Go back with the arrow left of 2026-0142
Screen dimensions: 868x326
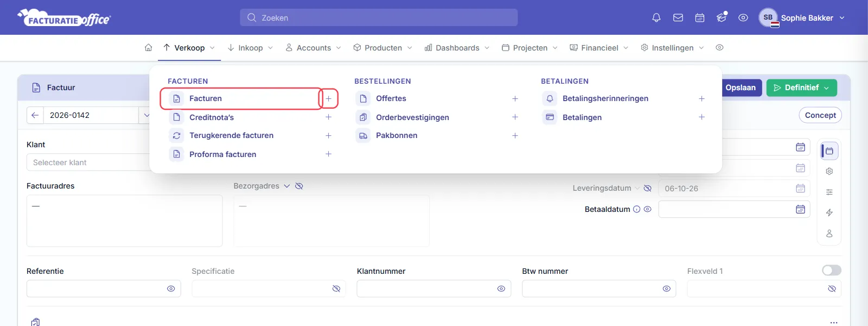point(35,115)
